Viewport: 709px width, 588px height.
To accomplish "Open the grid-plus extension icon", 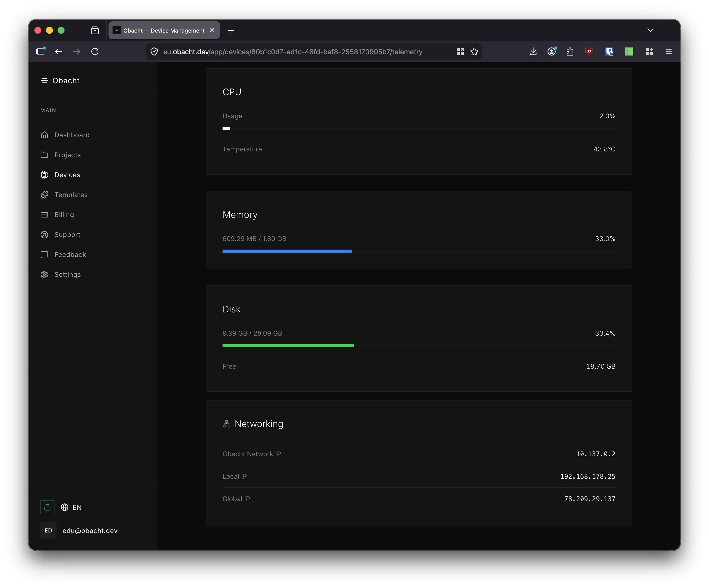I will (649, 52).
